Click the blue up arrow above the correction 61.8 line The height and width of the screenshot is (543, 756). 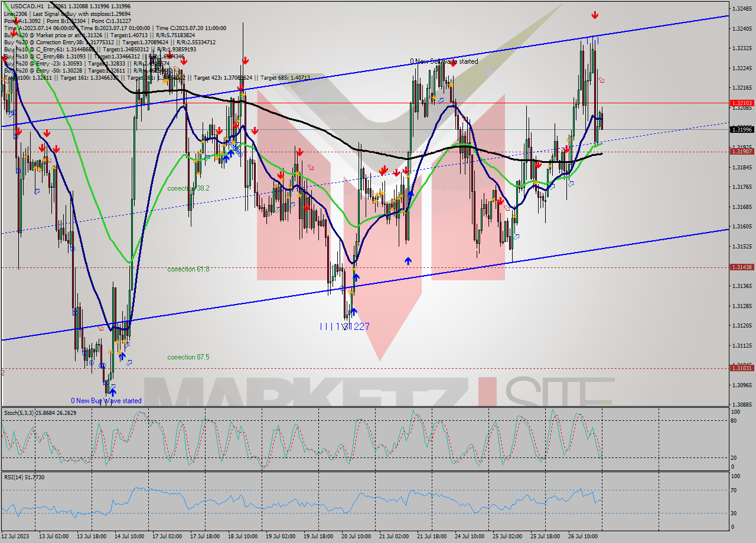(x=408, y=261)
